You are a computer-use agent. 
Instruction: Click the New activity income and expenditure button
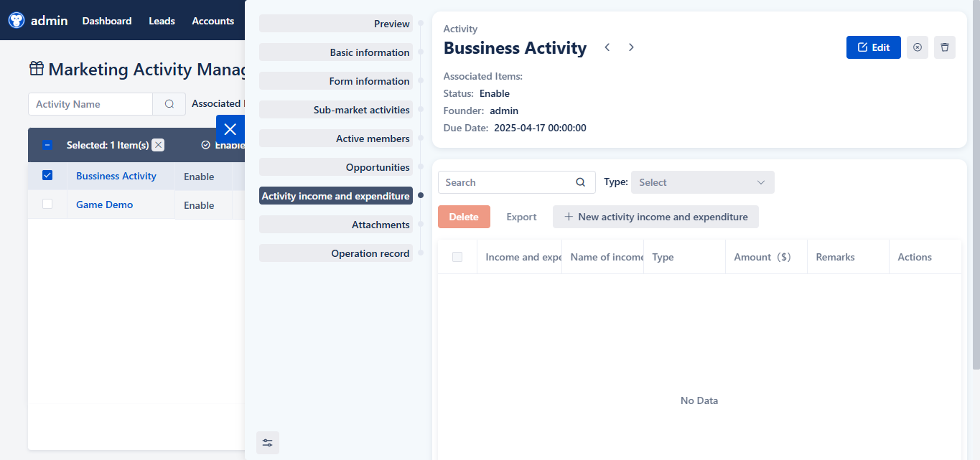[x=655, y=216]
